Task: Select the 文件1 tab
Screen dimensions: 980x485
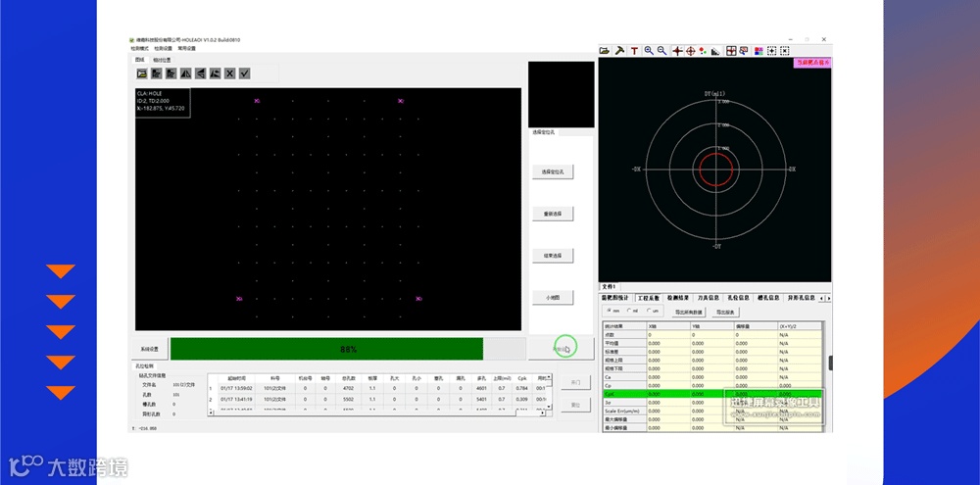Action: [610, 286]
